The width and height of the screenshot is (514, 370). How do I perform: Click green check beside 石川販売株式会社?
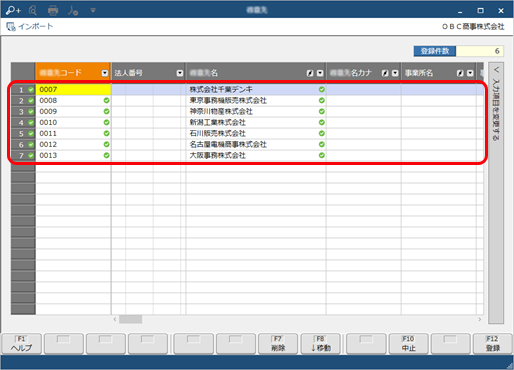click(x=322, y=133)
